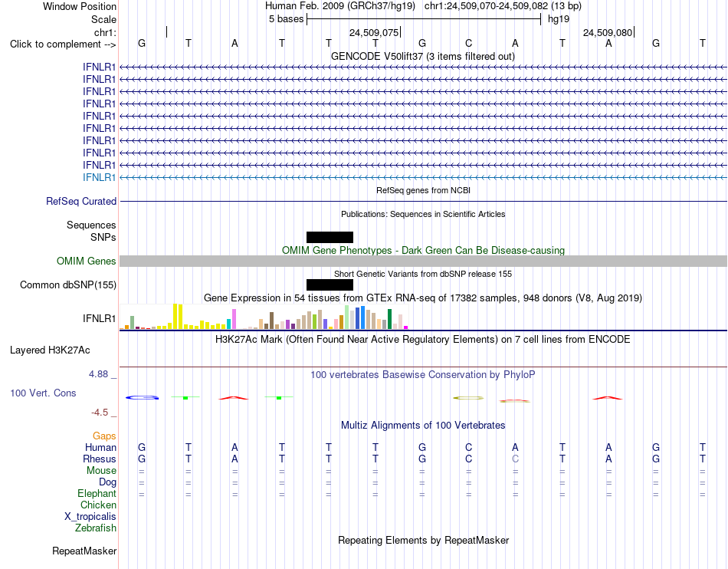Screen dimensions: 728x569
Task: Click the faded C base in Rhesus row
Action: coord(516,459)
